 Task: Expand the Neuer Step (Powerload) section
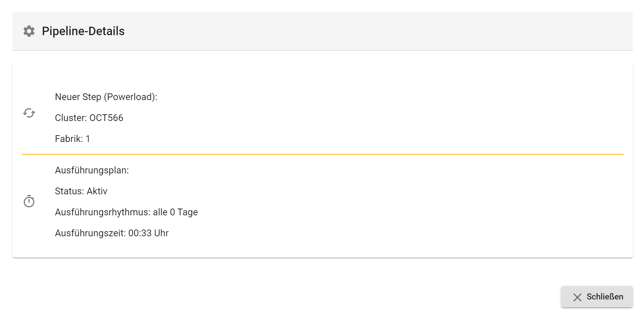pos(106,97)
